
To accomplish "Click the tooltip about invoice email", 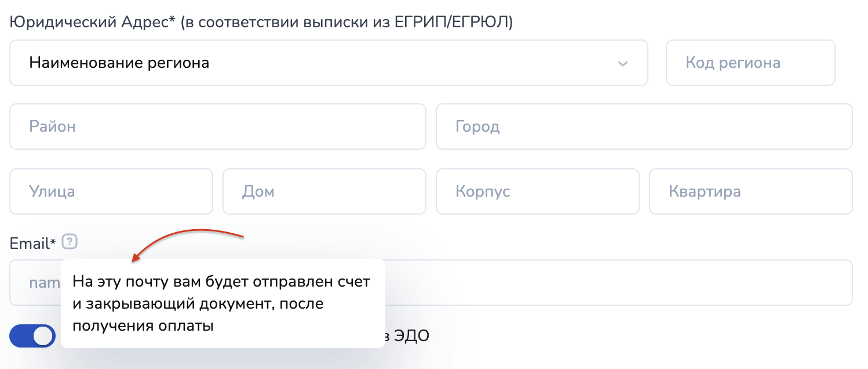I will tap(223, 303).
